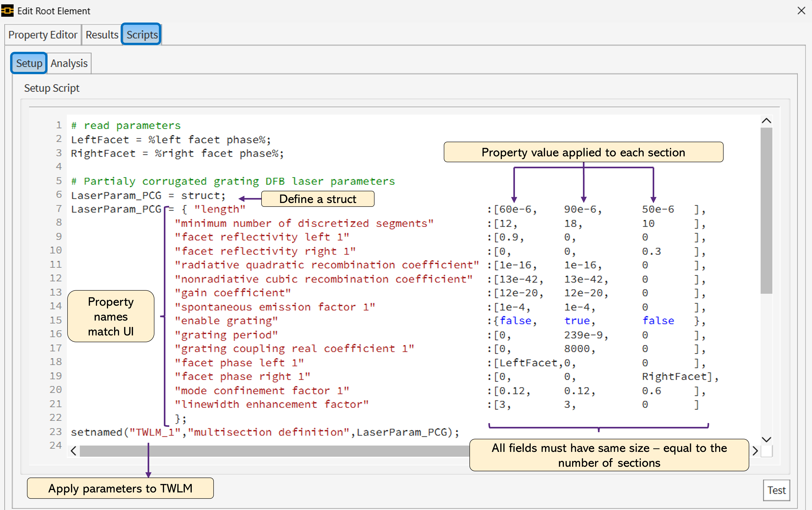The image size is (812, 510).
Task: Click the 60e-6 length value
Action: click(x=516, y=209)
